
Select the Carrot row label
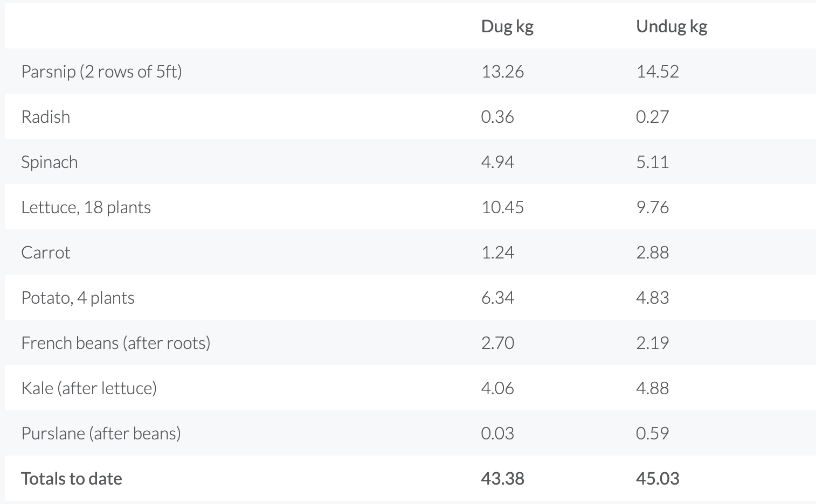(x=46, y=253)
